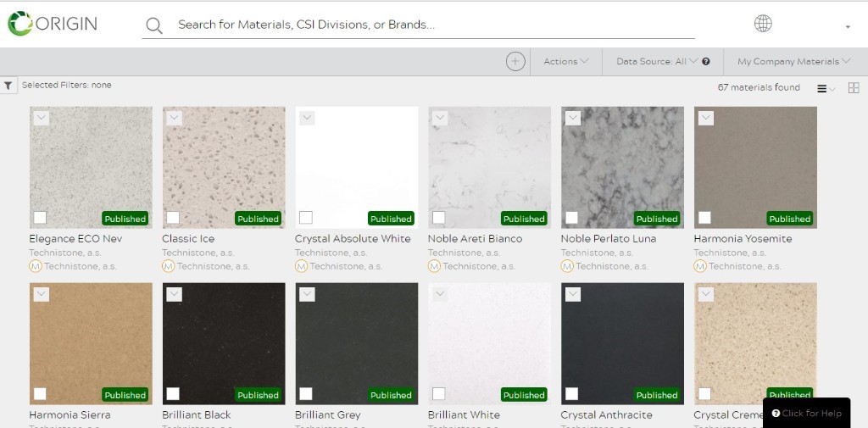
Task: Open the Harmonia Sierra swatch thumbnail
Action: coord(91,343)
